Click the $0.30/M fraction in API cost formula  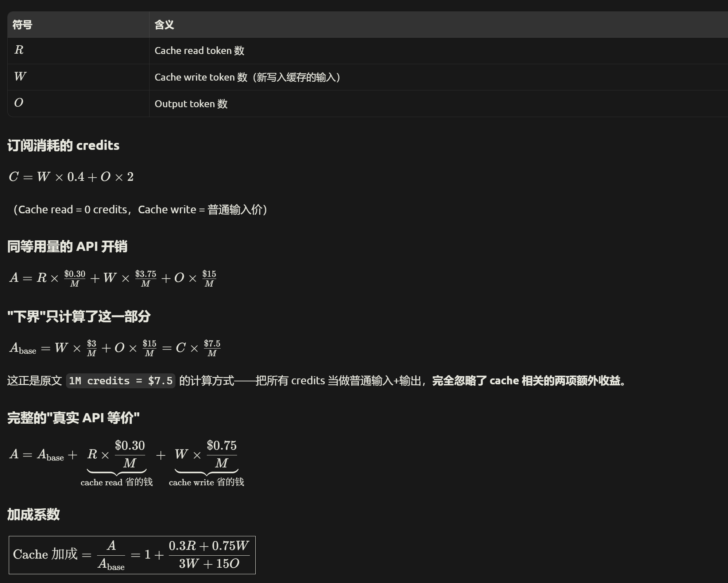[75, 278]
